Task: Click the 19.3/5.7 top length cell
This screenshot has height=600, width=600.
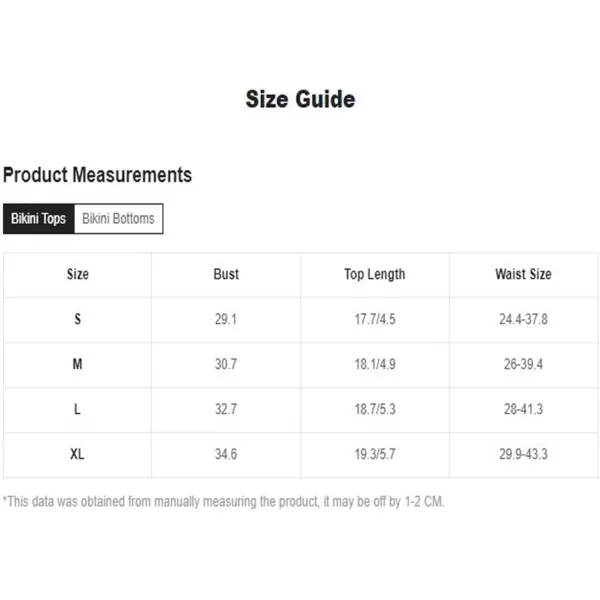Action: tap(375, 455)
